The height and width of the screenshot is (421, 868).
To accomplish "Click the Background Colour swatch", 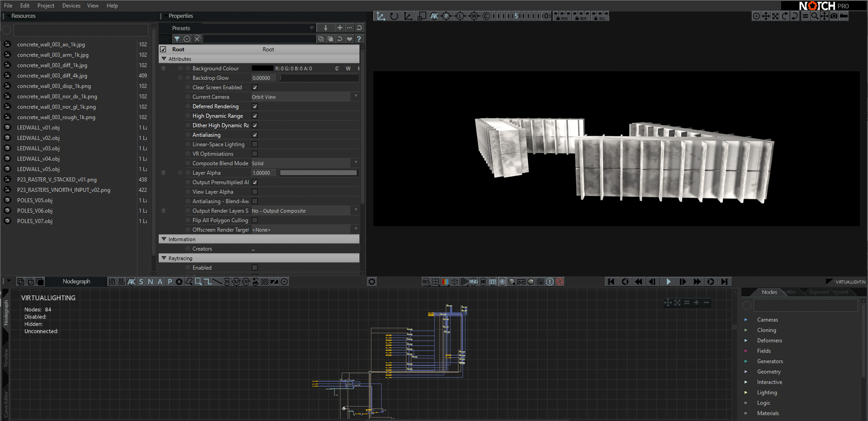I will 262,68.
